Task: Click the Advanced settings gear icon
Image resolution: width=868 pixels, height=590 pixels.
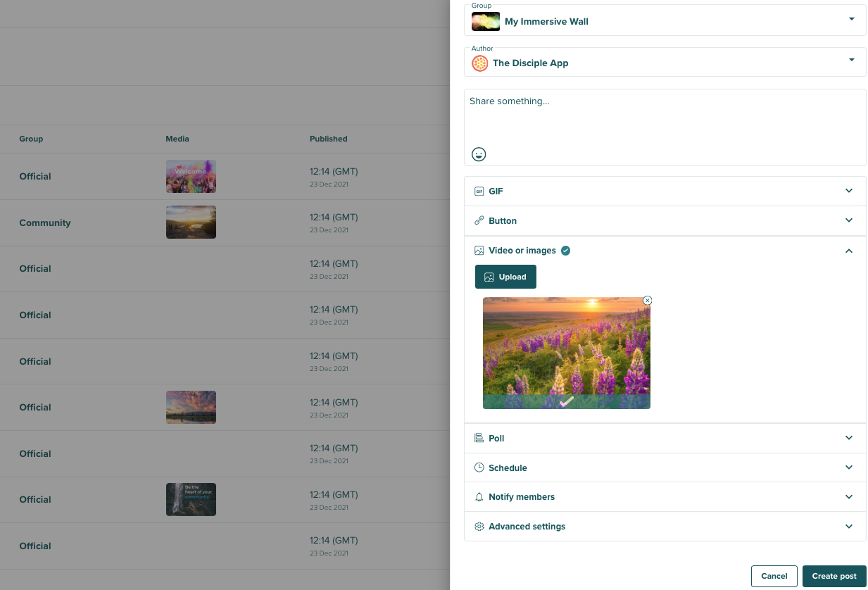Action: coord(479,527)
